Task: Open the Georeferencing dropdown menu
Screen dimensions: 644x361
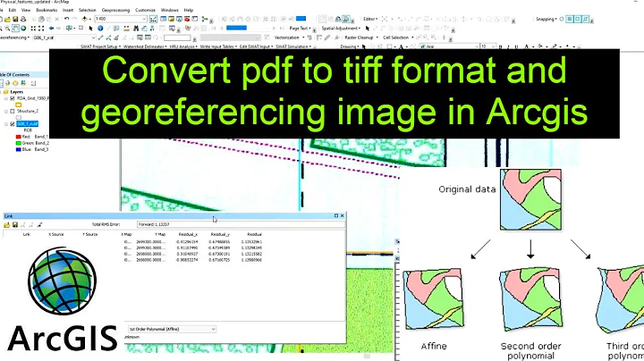Action: coord(15,38)
